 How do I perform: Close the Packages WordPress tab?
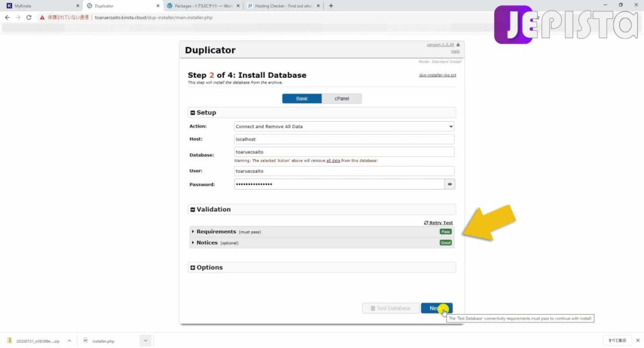(x=238, y=6)
